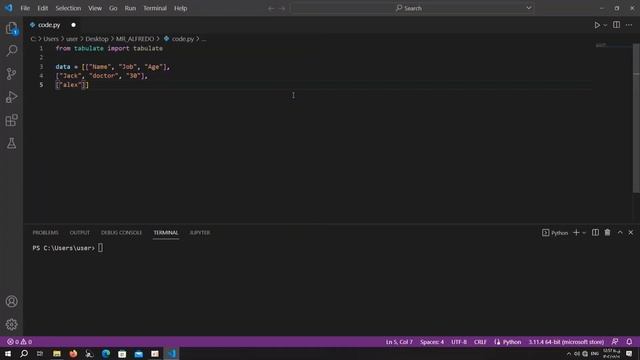Image resolution: width=640 pixels, height=360 pixels.
Task: Change encoding via UTF-8 status item
Action: (x=459, y=342)
